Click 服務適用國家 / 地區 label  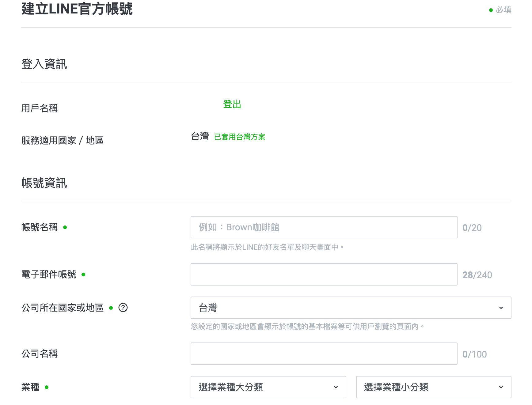pyautogui.click(x=63, y=141)
